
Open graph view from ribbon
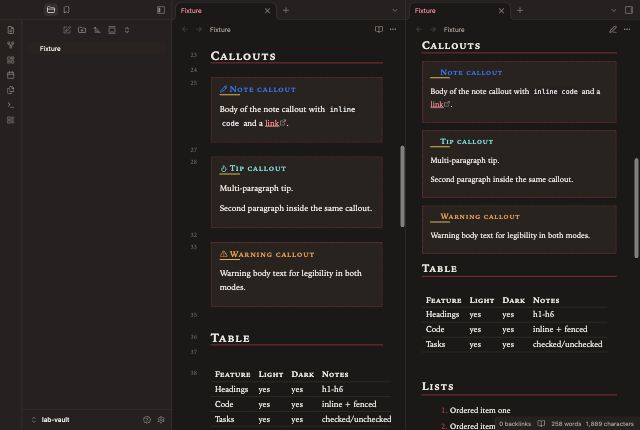coord(11,45)
